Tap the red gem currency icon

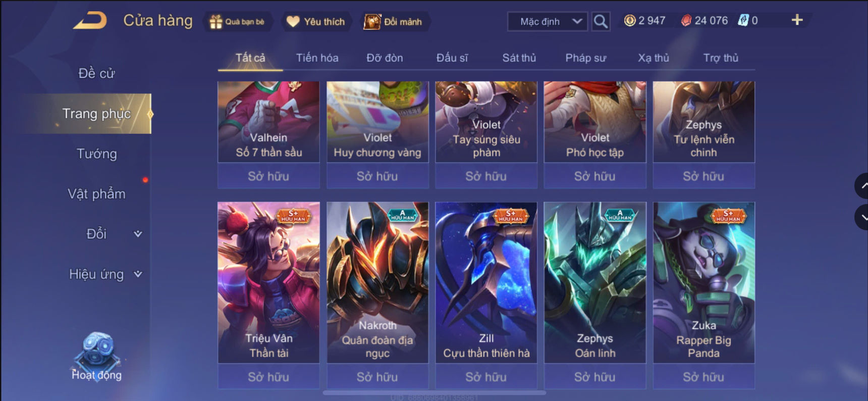pyautogui.click(x=686, y=21)
